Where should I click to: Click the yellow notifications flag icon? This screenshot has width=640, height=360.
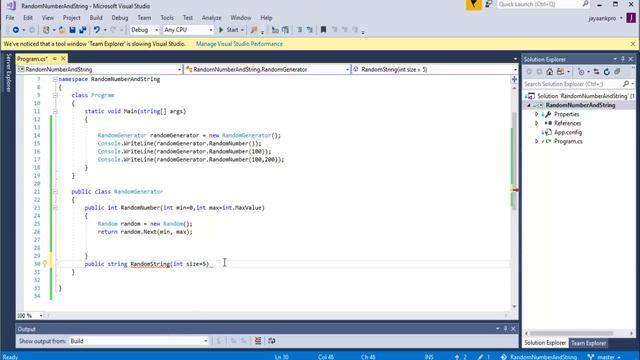(x=473, y=5)
